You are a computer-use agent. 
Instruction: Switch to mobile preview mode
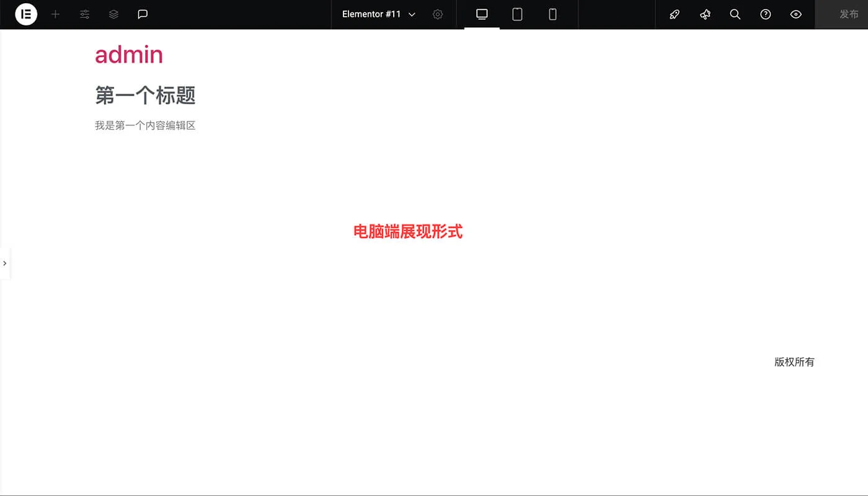coord(552,14)
